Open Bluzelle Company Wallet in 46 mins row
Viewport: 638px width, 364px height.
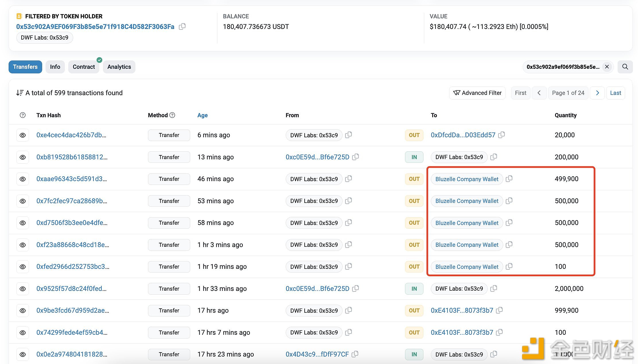(x=467, y=179)
